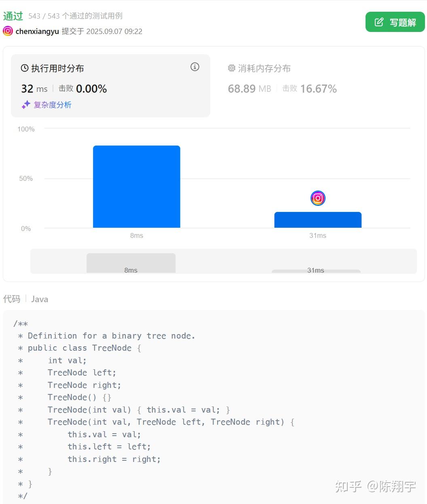
Task: Click the 通过 status text
Action: 13,16
